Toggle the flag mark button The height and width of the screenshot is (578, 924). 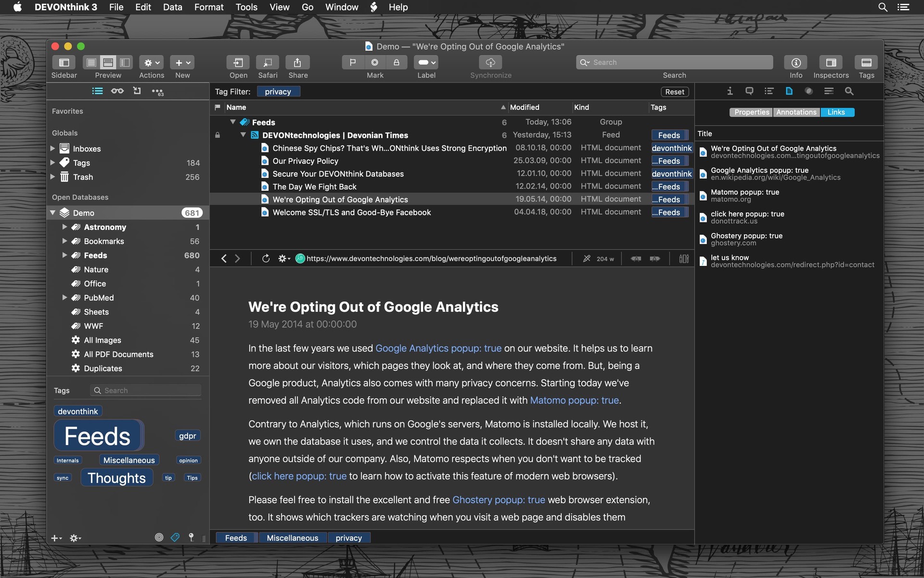tap(353, 63)
